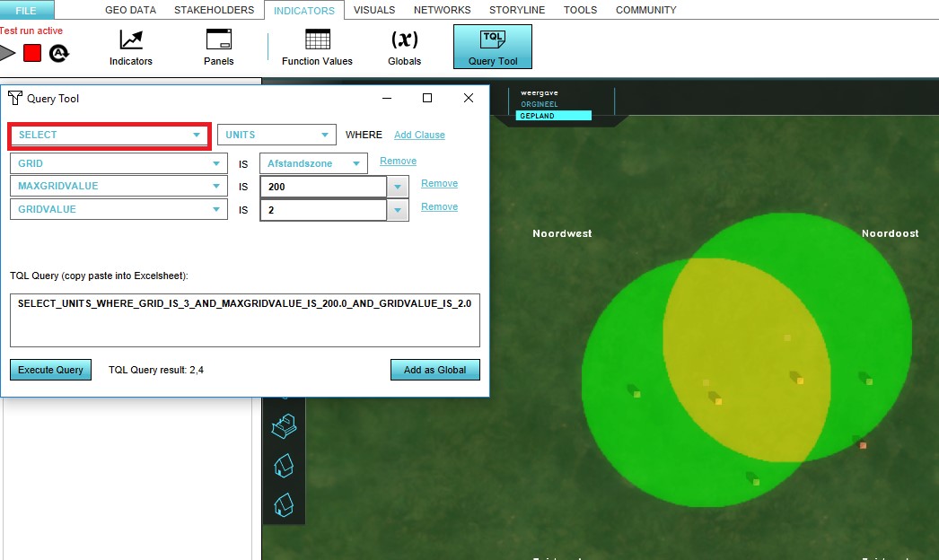
Task: Expand the UNITS dropdown
Action: tap(276, 136)
